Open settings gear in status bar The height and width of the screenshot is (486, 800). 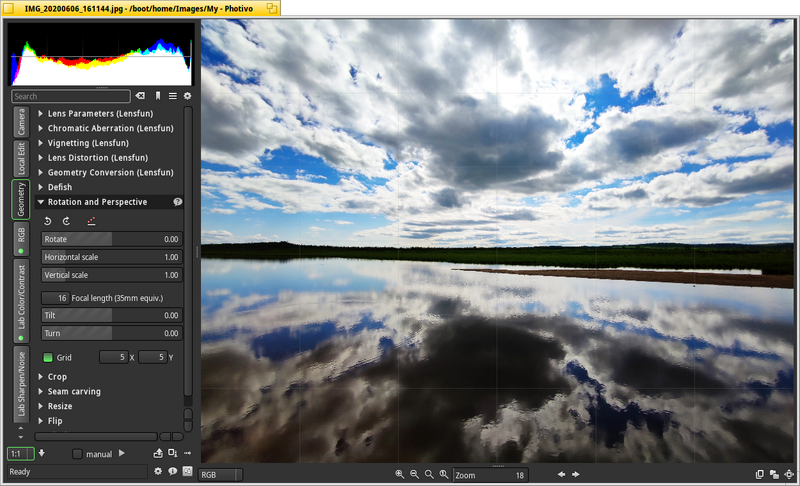pos(158,471)
